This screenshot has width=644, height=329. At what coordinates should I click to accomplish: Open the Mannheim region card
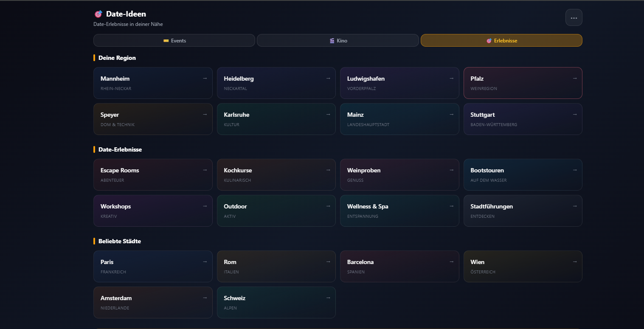point(153,83)
